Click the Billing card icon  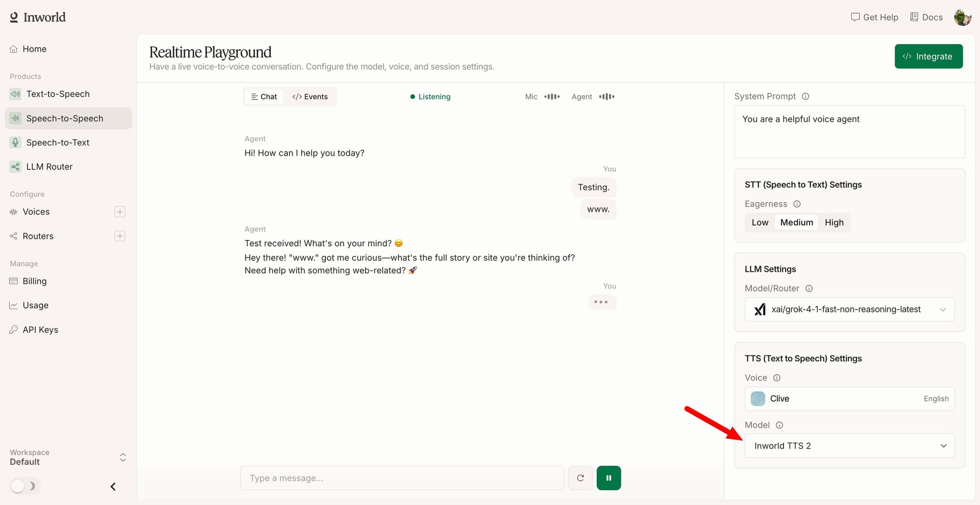14,281
